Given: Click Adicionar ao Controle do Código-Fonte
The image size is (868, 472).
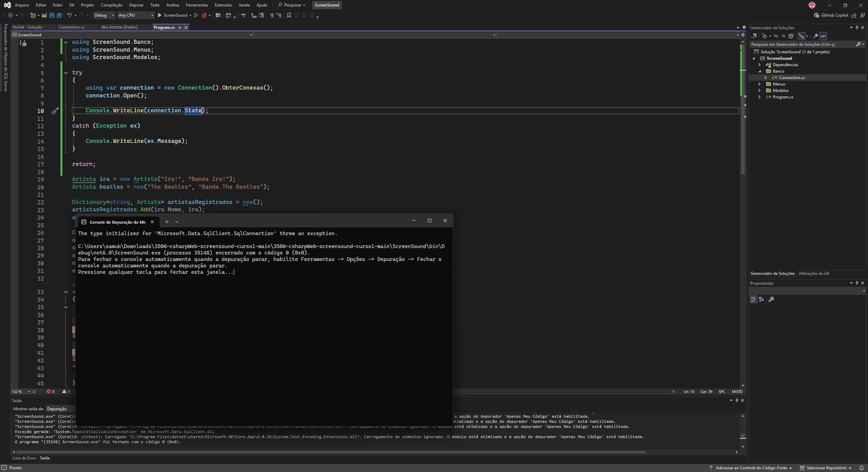Looking at the screenshot, I should (751, 468).
